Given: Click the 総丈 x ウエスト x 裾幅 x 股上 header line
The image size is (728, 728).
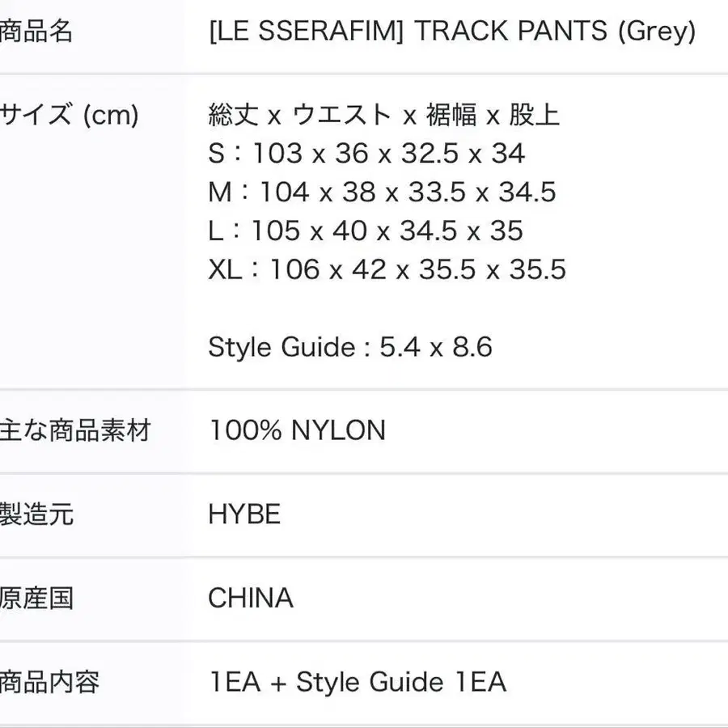Looking at the screenshot, I should pyautogui.click(x=384, y=115).
